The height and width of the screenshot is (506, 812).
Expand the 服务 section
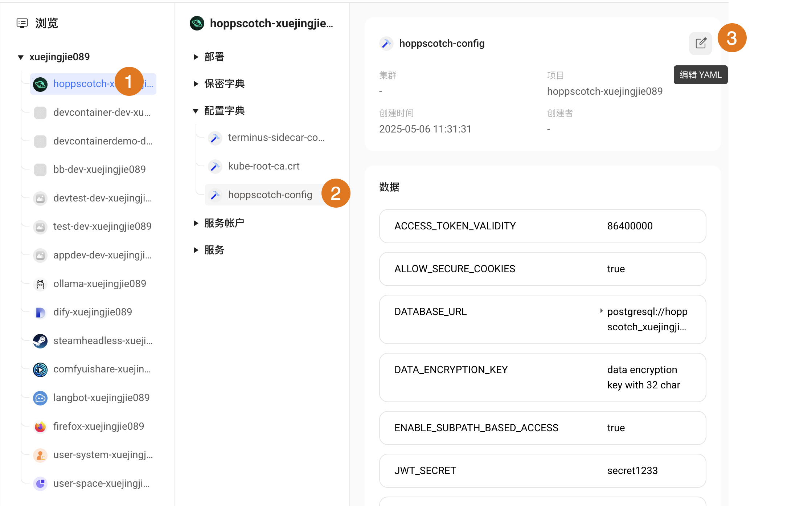click(196, 250)
